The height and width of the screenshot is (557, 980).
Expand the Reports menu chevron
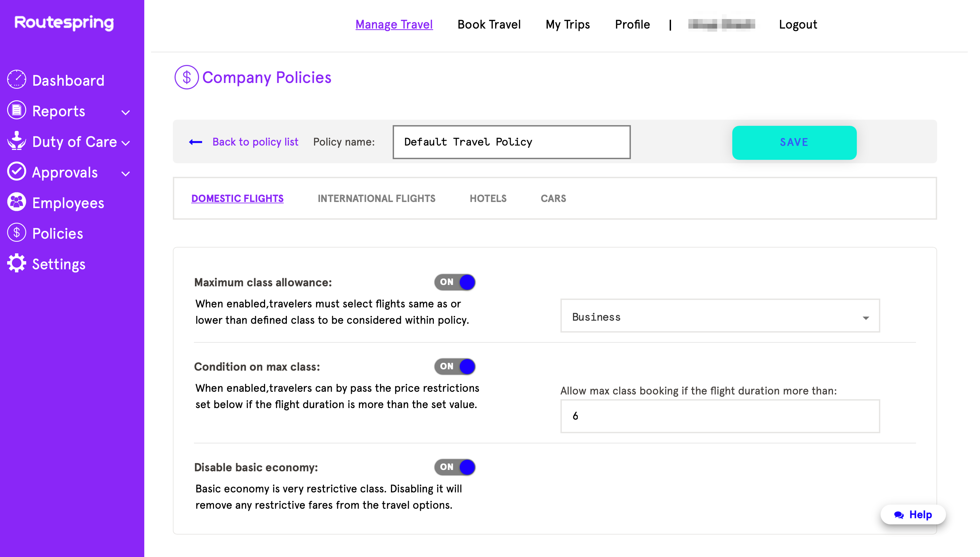126,113
